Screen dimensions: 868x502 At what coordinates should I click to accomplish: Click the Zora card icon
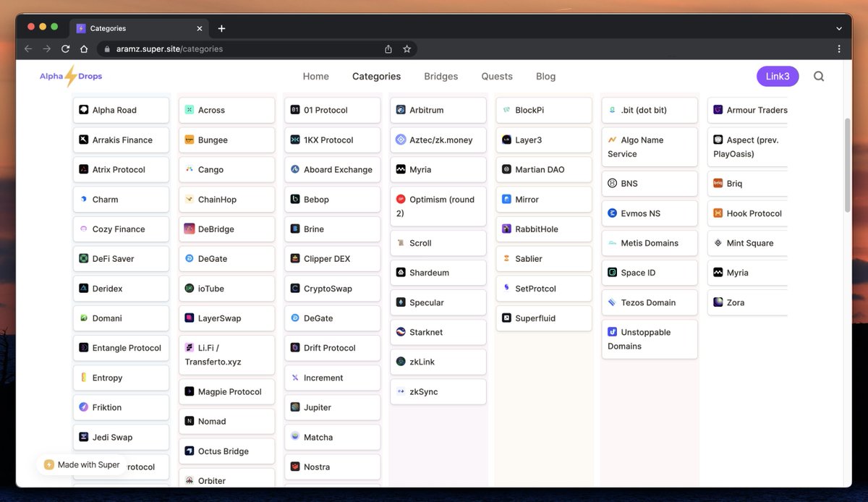pos(718,302)
